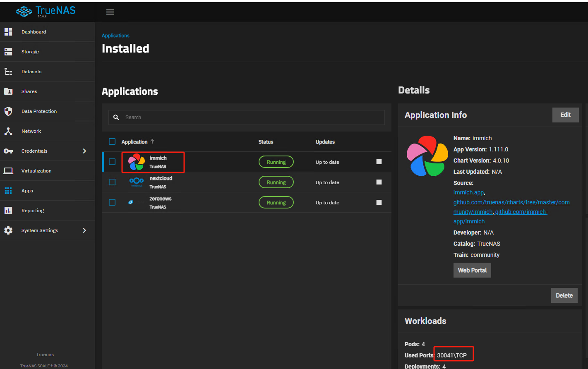Click the Dashboard grid icon

click(x=8, y=32)
